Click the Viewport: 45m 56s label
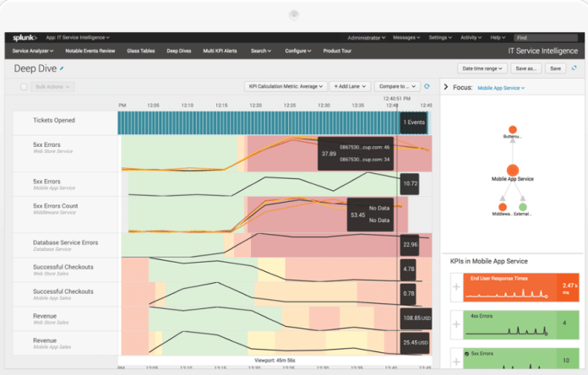This screenshot has width=588, height=375. pyautogui.click(x=275, y=361)
